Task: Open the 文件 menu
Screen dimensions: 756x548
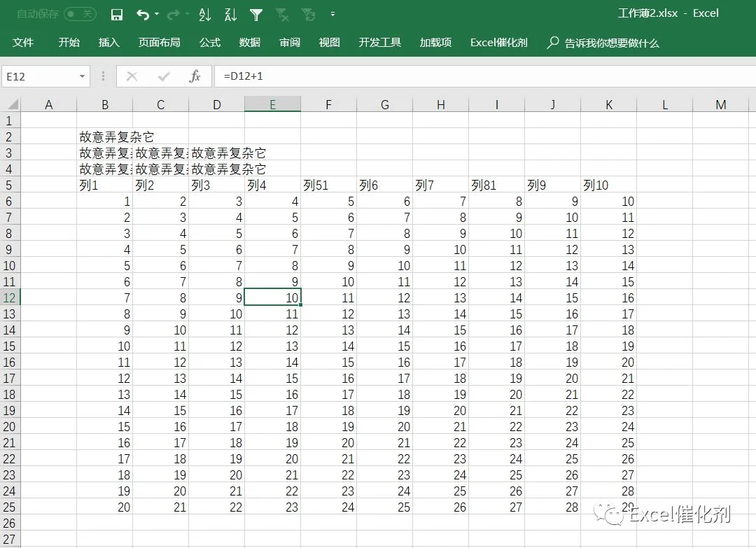Action: click(23, 43)
